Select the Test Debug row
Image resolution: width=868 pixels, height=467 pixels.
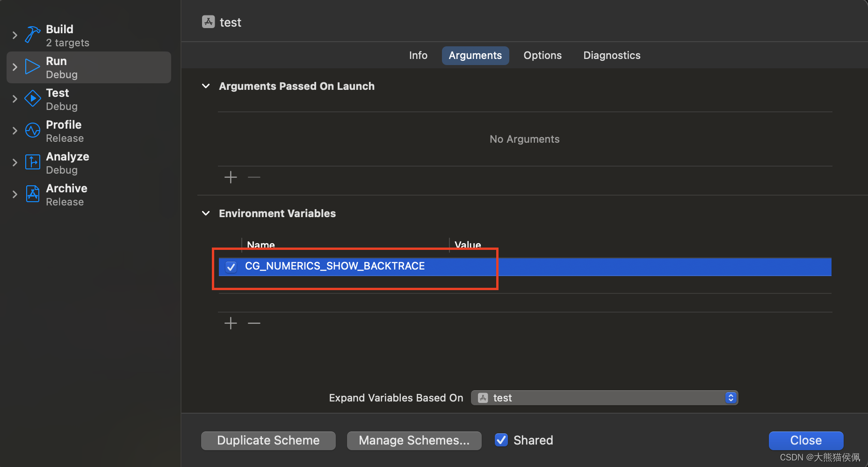point(89,99)
